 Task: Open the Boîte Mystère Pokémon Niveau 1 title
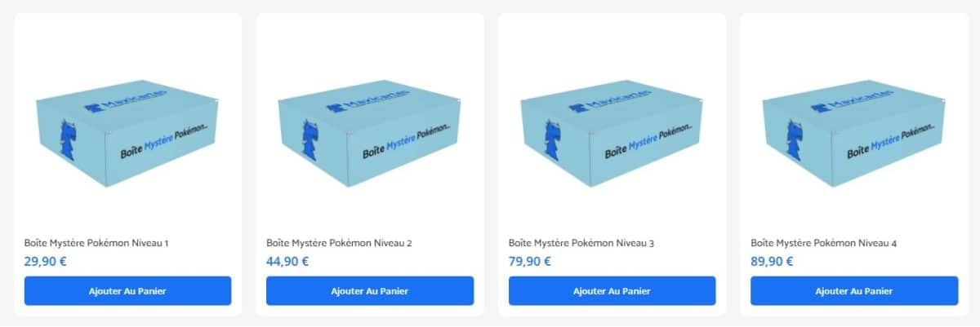point(96,243)
